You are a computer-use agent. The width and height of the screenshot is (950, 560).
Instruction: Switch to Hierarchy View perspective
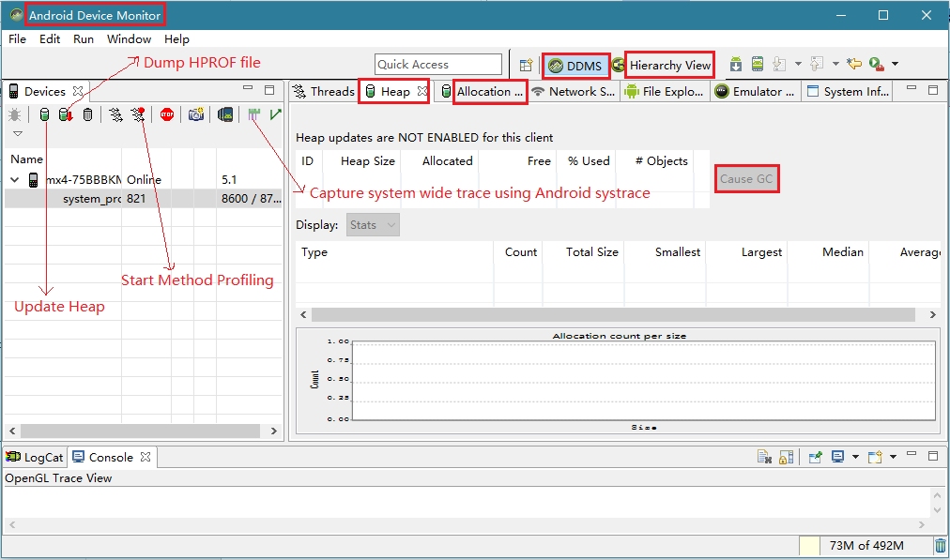tap(669, 65)
